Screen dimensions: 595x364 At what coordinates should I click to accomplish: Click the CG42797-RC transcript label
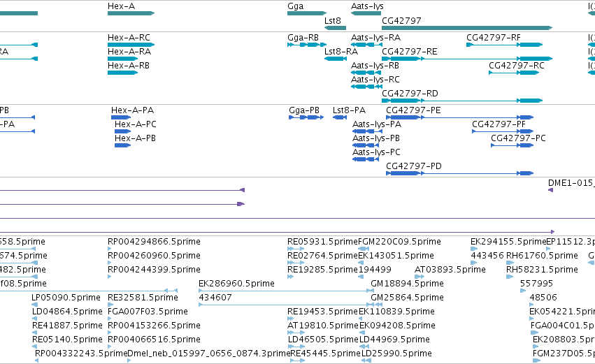click(x=517, y=66)
